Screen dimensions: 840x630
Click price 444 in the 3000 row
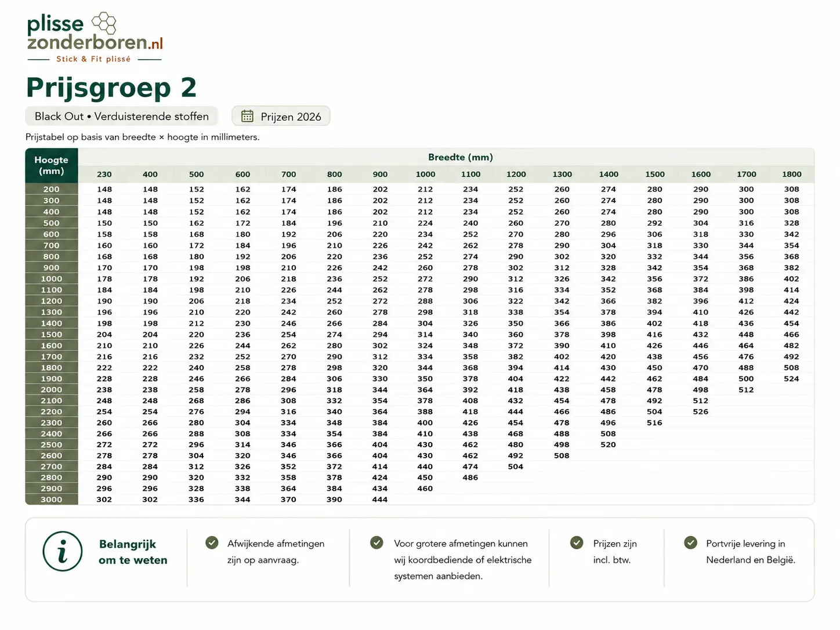click(380, 499)
